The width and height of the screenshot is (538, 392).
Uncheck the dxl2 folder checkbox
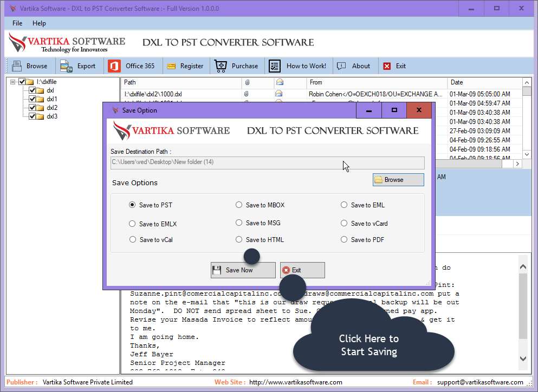[x=33, y=107]
